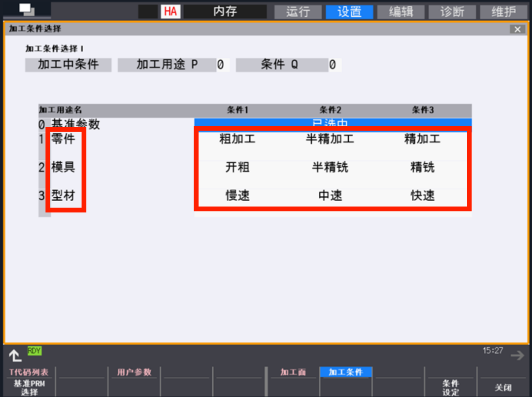This screenshot has width=532, height=397.
Task: Click the 加工用途 P label
Action: [167, 65]
